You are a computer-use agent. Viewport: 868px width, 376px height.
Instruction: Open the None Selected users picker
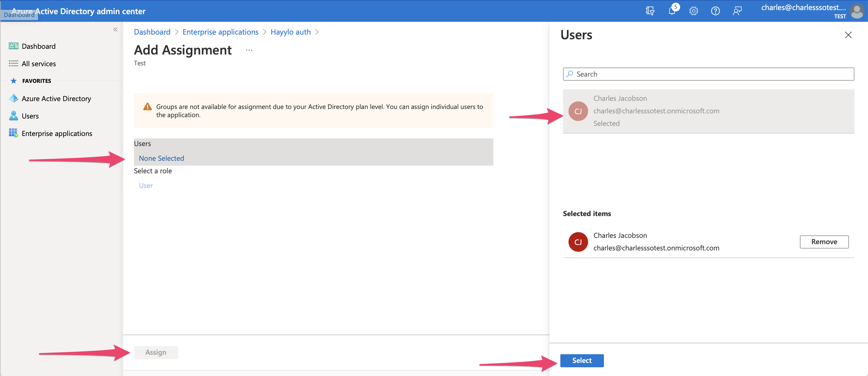point(161,158)
